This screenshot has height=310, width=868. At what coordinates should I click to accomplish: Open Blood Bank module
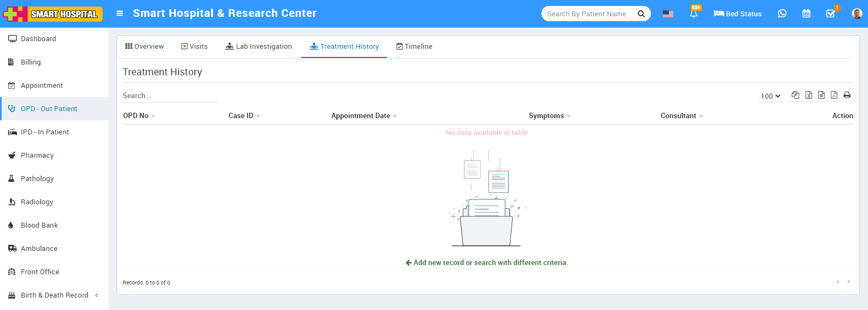point(54,225)
